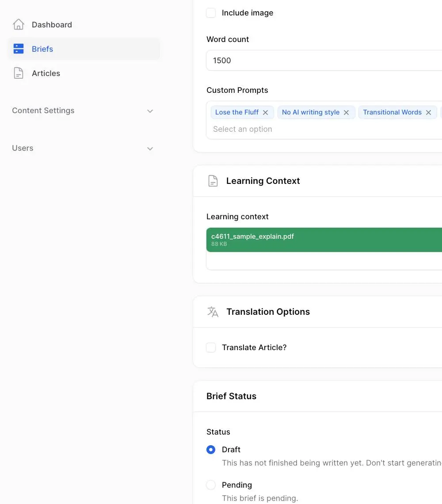Open the Dashboard menu item
The height and width of the screenshot is (504, 442).
click(52, 25)
